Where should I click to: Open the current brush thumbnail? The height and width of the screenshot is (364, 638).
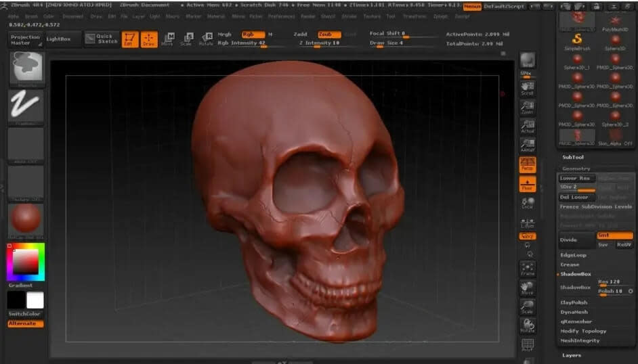click(26, 68)
